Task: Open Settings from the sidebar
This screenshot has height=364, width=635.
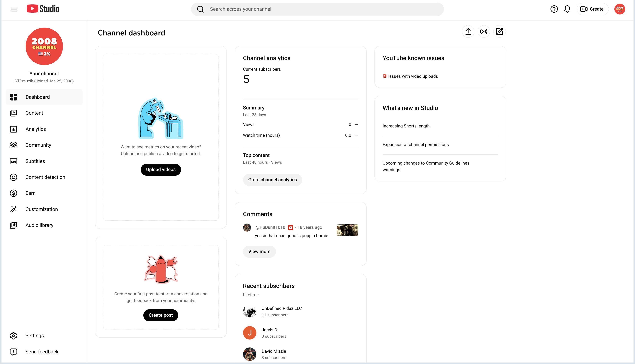Action: click(44, 336)
